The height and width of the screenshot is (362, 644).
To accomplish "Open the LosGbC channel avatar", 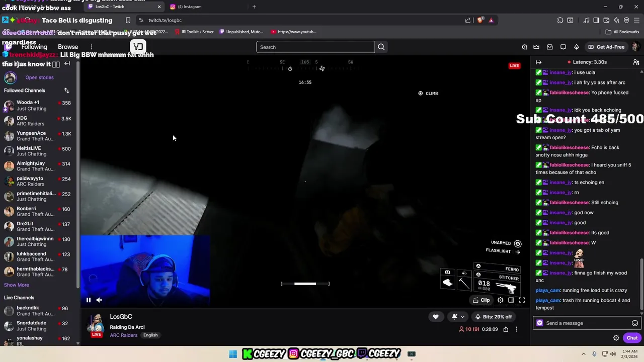I will tap(96, 324).
